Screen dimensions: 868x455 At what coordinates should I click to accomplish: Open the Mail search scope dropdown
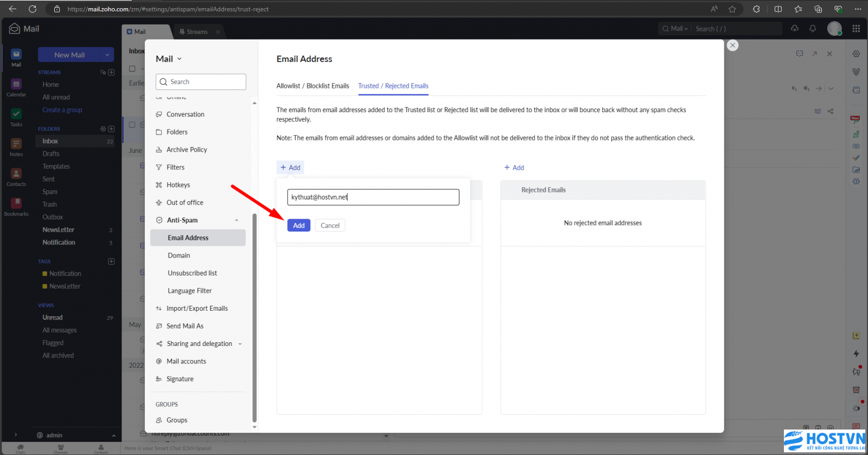point(675,29)
